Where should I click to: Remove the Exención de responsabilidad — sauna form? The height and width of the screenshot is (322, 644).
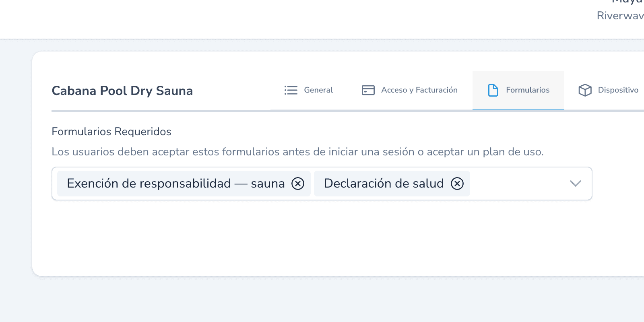pos(298,184)
